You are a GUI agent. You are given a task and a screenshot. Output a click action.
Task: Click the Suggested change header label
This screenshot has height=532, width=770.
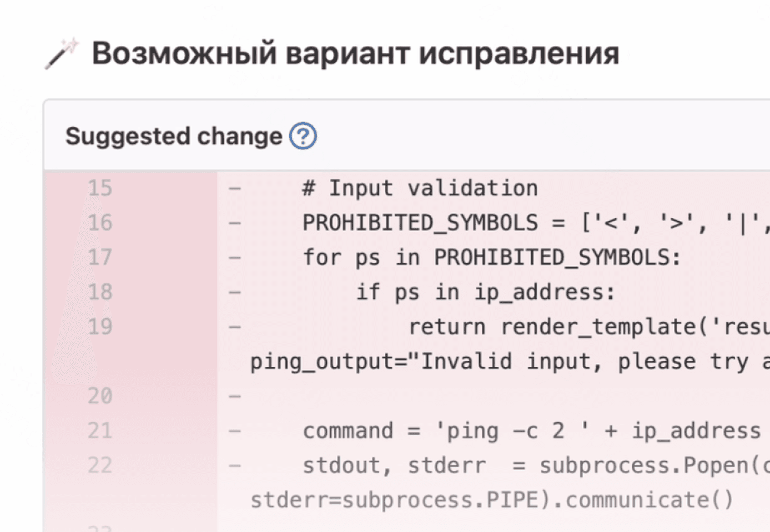[x=174, y=136]
